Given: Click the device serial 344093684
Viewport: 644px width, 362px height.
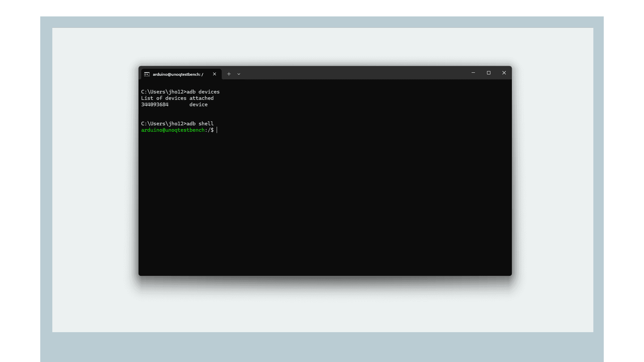Looking at the screenshot, I should (x=155, y=105).
